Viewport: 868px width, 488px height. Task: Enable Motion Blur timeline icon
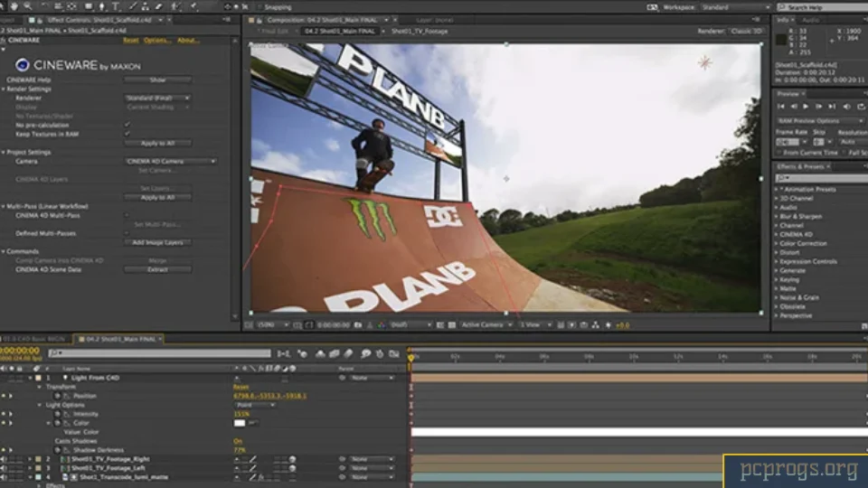(x=348, y=353)
